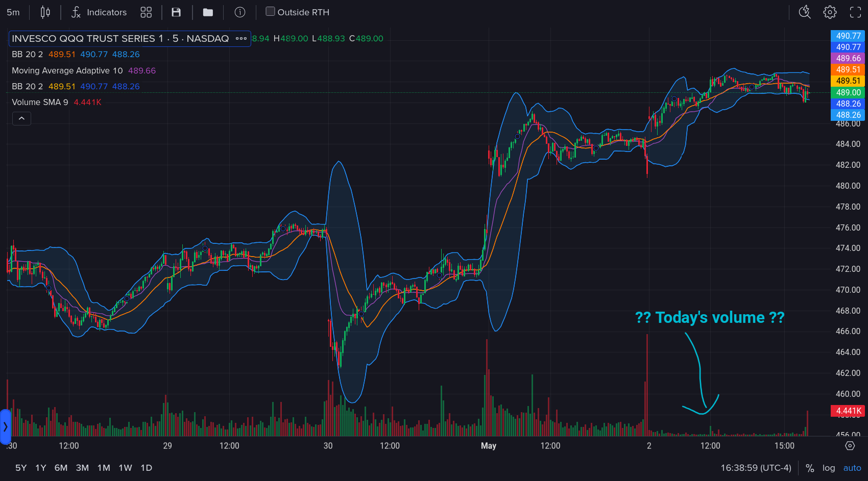Collapse the indicator legend list
Image resolution: width=868 pixels, height=481 pixels.
(x=21, y=118)
